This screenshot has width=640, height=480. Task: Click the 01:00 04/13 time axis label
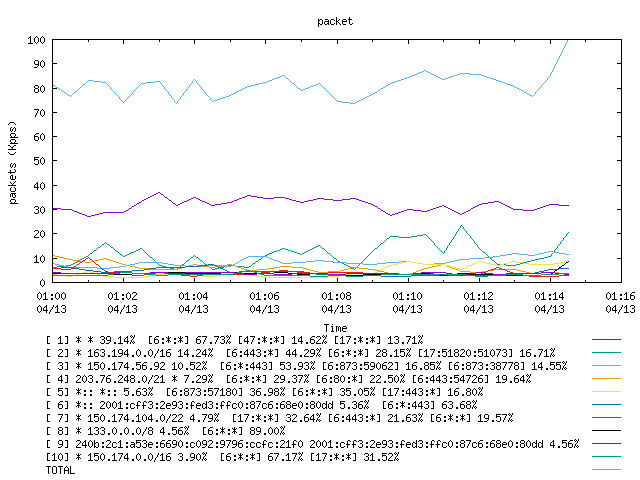51,302
